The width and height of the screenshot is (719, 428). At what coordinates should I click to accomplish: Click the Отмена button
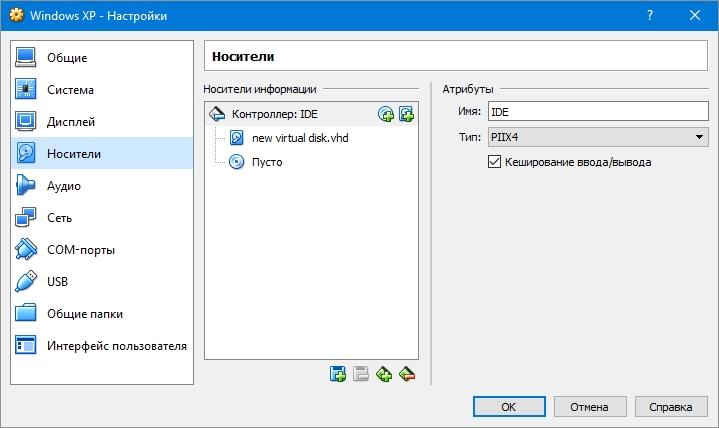(590, 407)
